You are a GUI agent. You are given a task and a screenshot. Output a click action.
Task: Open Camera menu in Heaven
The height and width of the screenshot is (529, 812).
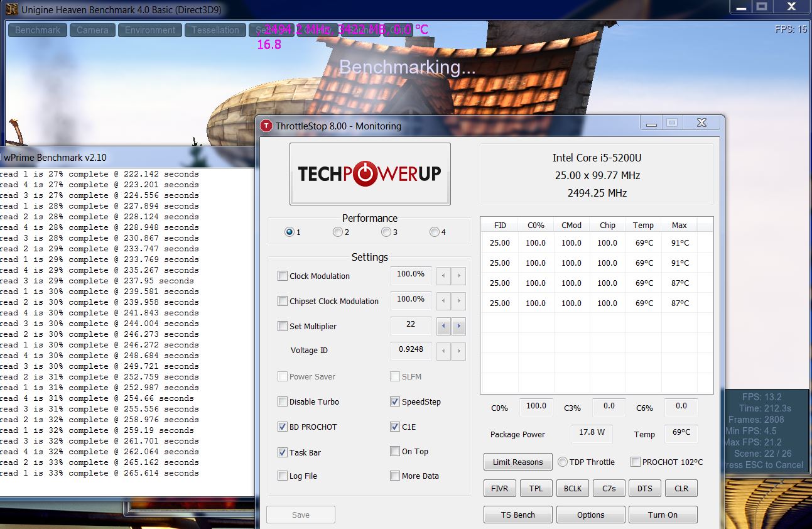click(92, 30)
